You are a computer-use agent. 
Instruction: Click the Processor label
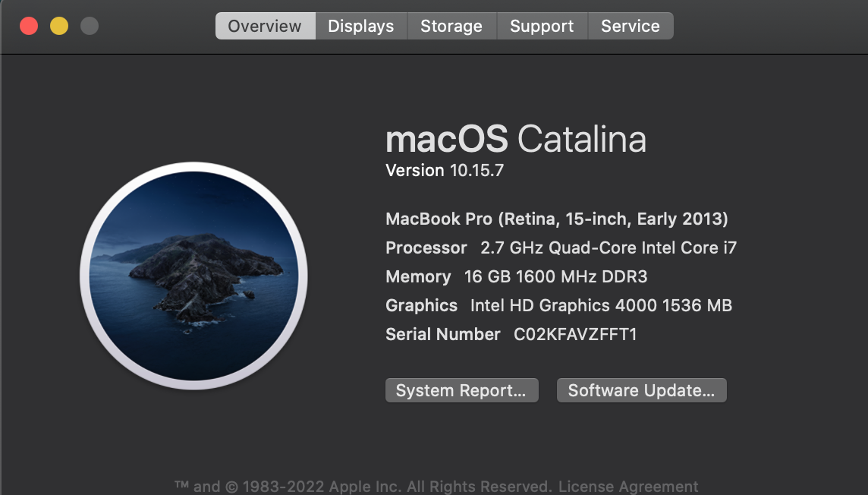tap(426, 247)
